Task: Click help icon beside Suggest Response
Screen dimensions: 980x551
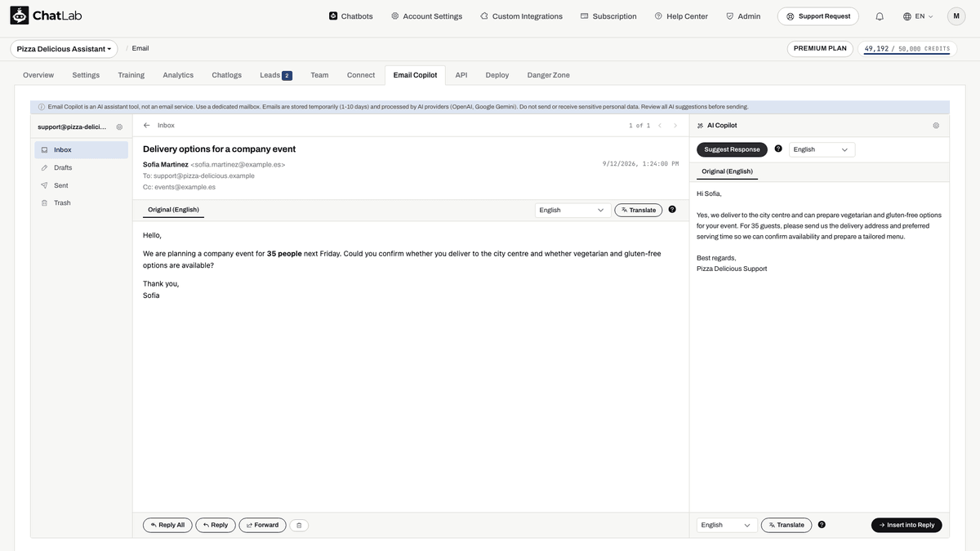Action: [778, 149]
